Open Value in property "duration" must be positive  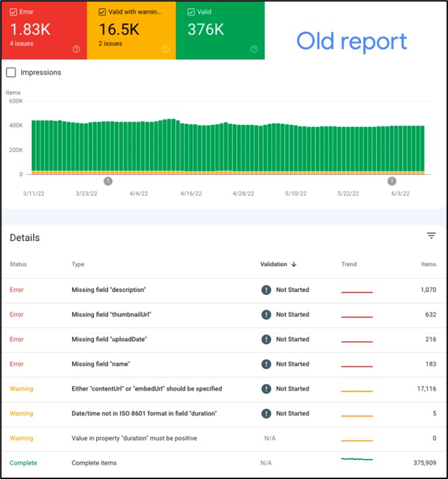point(224,438)
